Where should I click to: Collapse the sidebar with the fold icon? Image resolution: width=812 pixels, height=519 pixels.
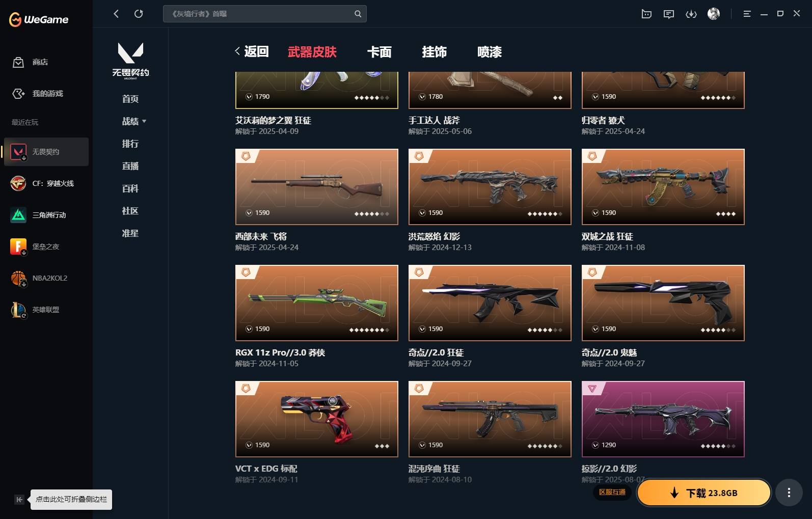[x=19, y=500]
